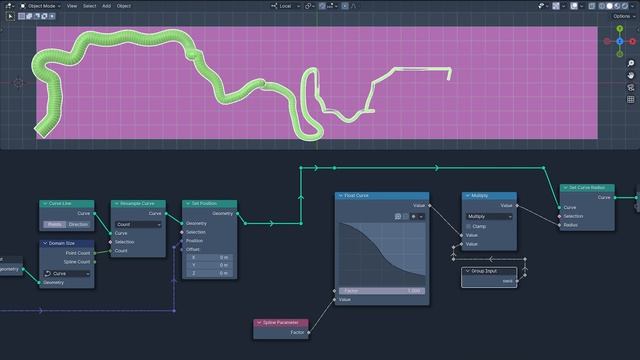Select Direction mode in Curve Line node
Viewport: 640px width, 360px height.
coord(78,224)
